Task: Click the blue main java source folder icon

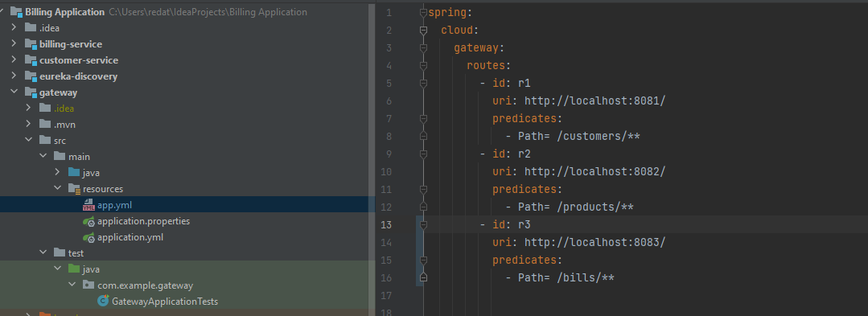Action: click(74, 173)
